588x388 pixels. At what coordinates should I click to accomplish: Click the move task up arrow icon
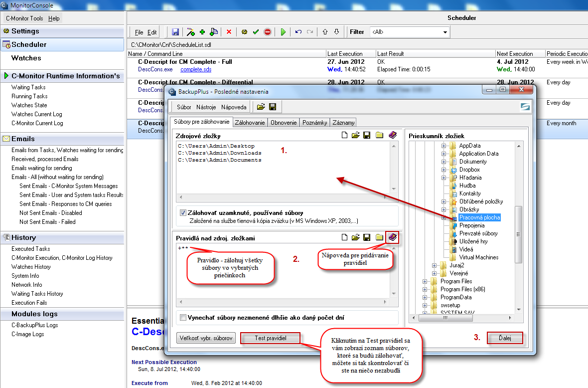[x=325, y=32]
